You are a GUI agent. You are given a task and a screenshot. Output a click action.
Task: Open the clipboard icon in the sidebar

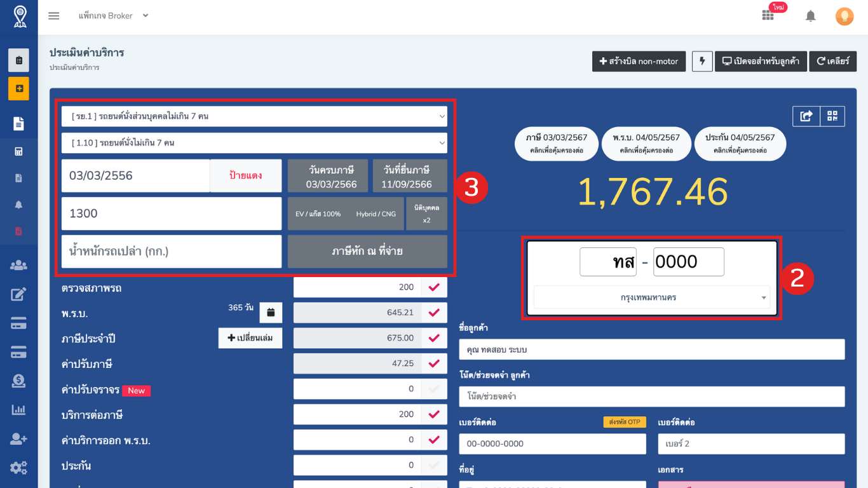pyautogui.click(x=18, y=60)
